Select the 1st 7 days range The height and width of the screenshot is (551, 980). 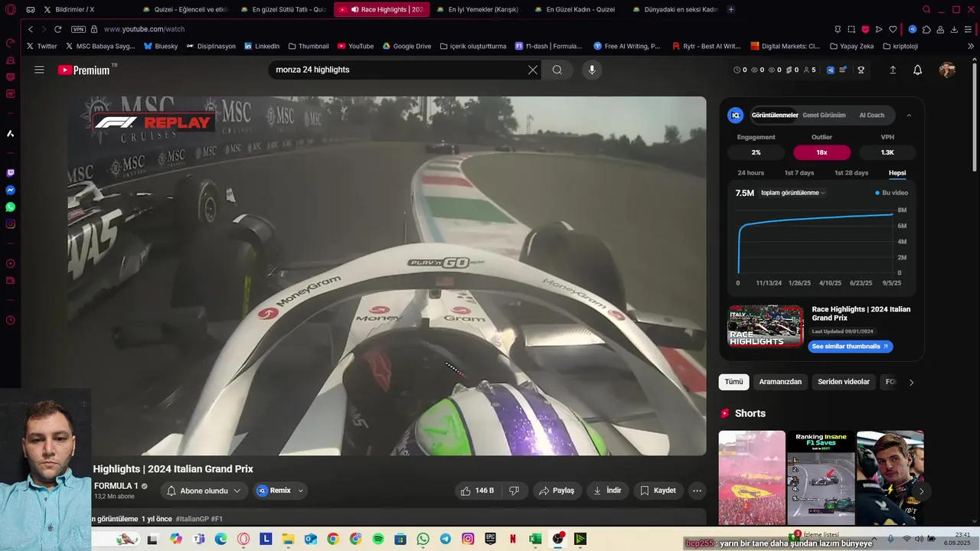799,173
